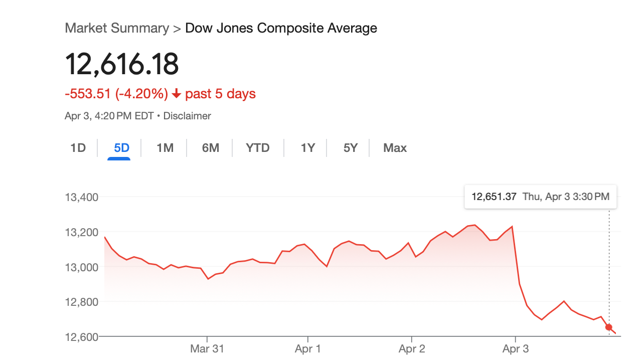Switch to the 5Y time period

click(350, 148)
